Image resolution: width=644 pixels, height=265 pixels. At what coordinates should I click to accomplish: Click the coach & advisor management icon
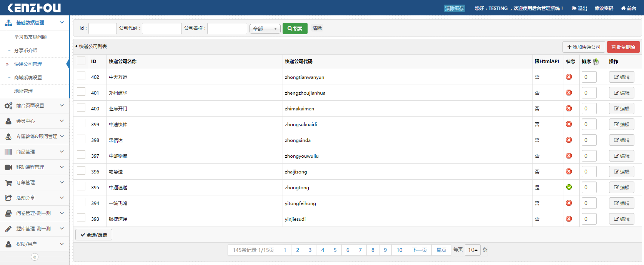[x=8, y=137]
